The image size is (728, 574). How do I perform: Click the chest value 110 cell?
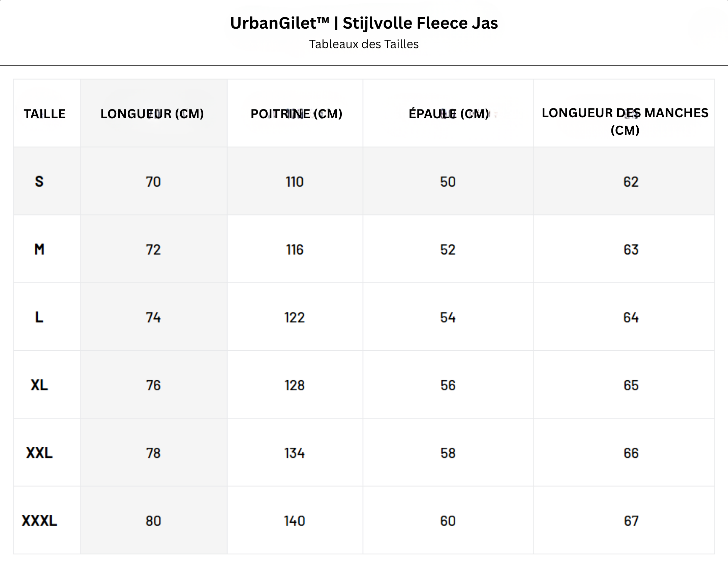(295, 182)
